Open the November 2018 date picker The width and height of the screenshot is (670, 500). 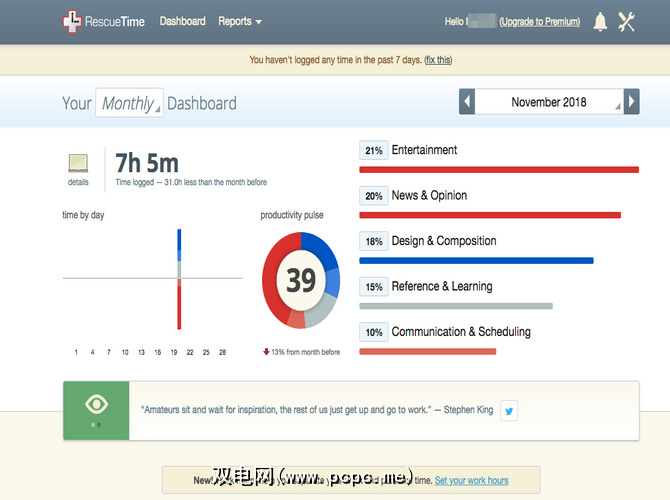pyautogui.click(x=549, y=102)
